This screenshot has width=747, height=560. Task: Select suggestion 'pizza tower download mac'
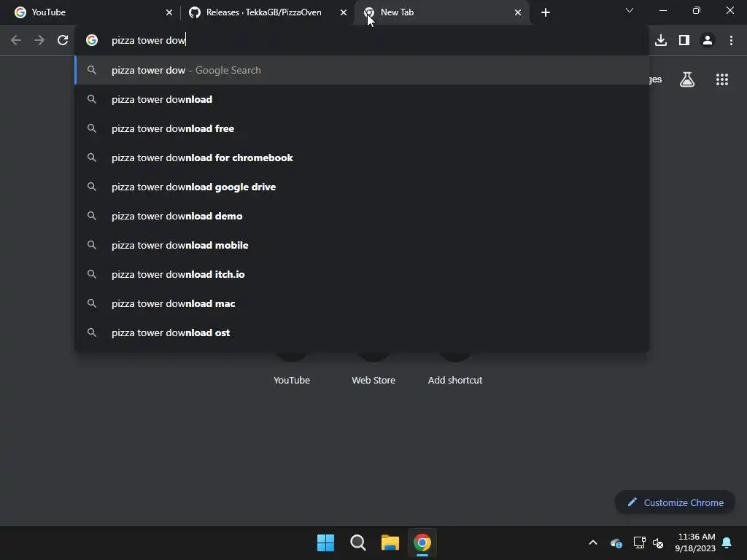362,303
